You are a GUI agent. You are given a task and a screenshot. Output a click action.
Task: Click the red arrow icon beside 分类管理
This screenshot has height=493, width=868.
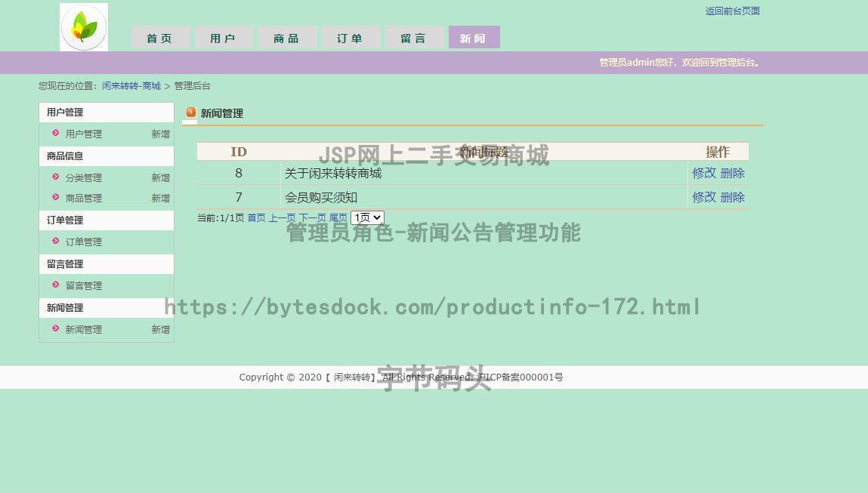(x=56, y=178)
